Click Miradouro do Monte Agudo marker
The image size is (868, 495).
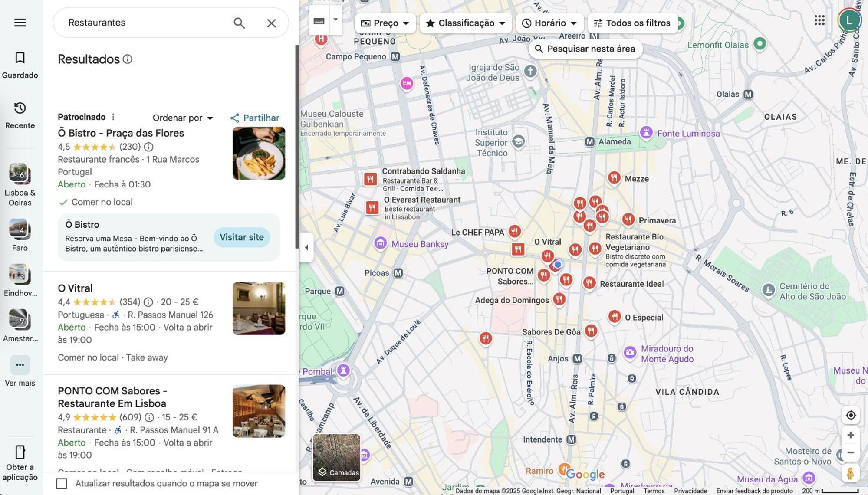click(x=630, y=353)
